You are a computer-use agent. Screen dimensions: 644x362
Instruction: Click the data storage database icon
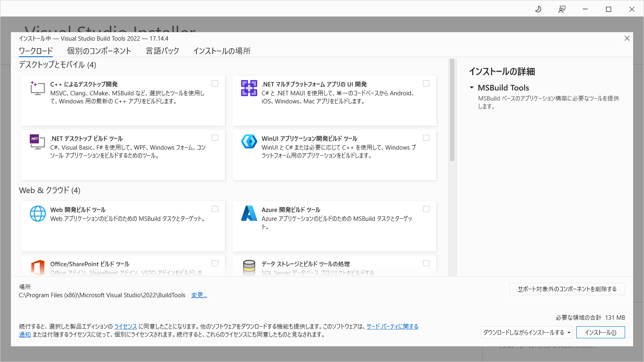[x=249, y=267]
